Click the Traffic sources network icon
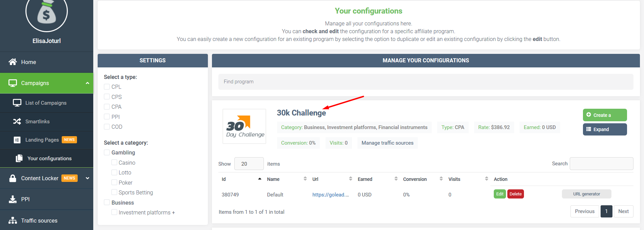This screenshot has width=644, height=230. coord(13,221)
